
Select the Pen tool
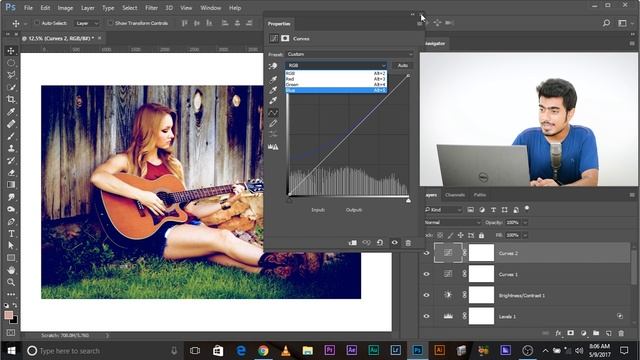point(11,222)
